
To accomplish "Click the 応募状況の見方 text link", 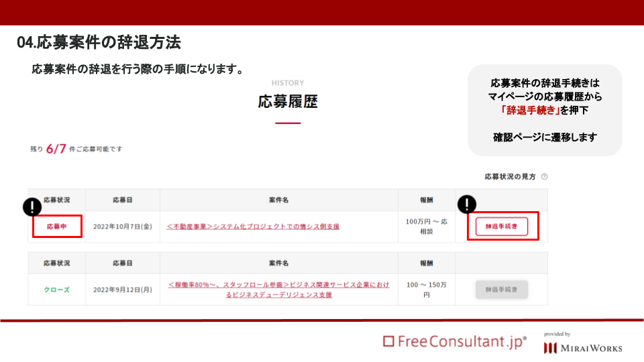I will (x=510, y=176).
